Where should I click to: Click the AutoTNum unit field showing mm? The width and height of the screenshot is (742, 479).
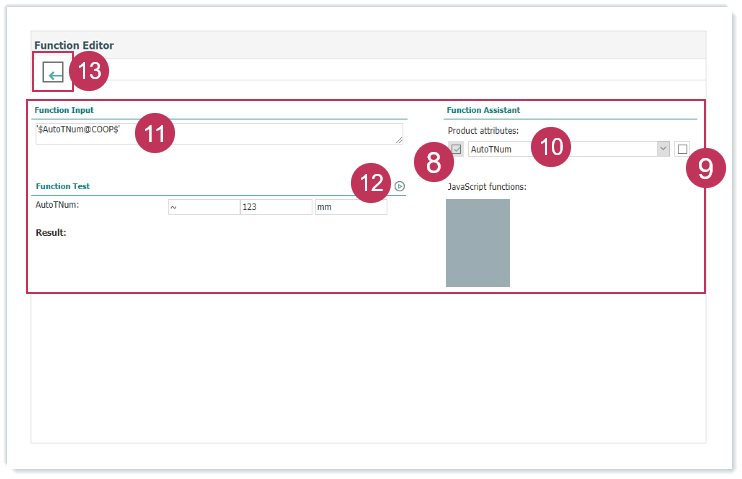coord(350,207)
